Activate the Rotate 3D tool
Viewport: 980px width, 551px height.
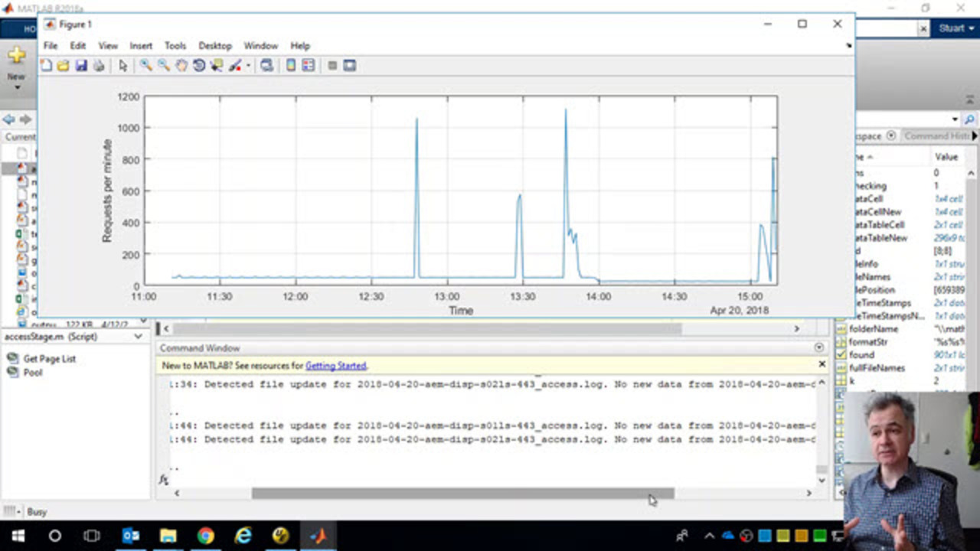coord(199,66)
